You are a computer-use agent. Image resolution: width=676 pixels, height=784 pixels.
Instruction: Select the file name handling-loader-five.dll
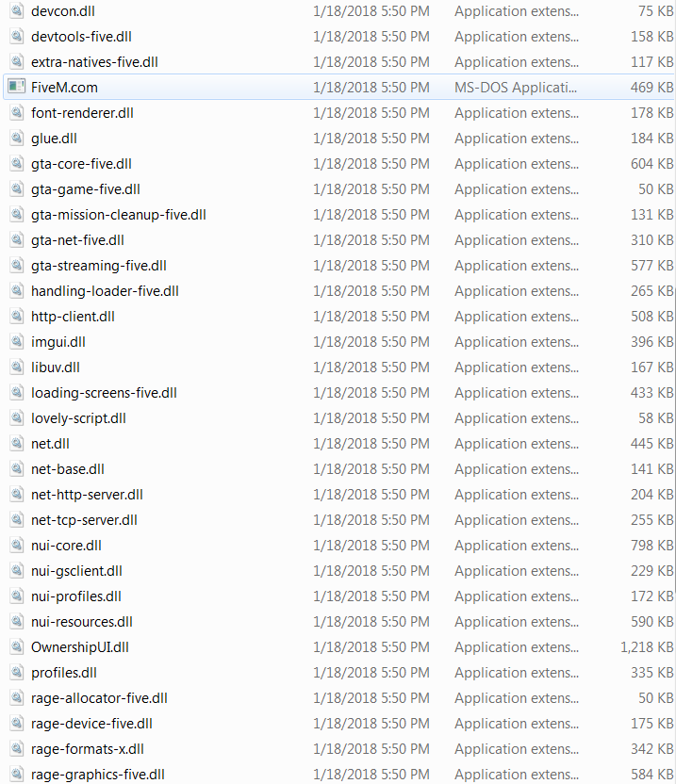pyautogui.click(x=105, y=291)
